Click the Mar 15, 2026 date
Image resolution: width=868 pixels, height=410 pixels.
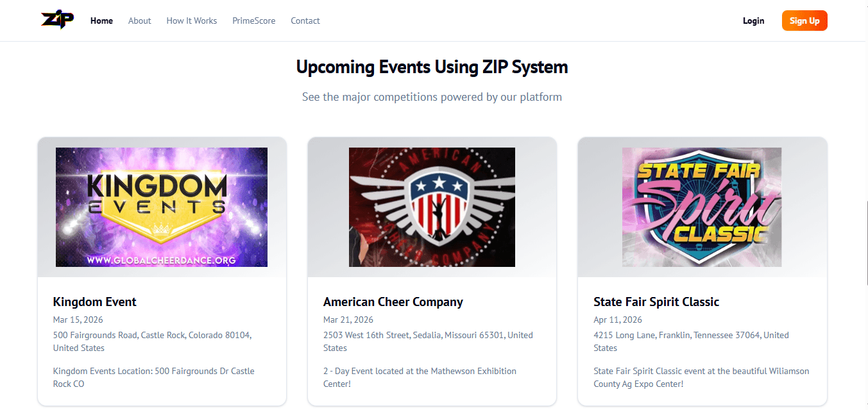(x=78, y=320)
